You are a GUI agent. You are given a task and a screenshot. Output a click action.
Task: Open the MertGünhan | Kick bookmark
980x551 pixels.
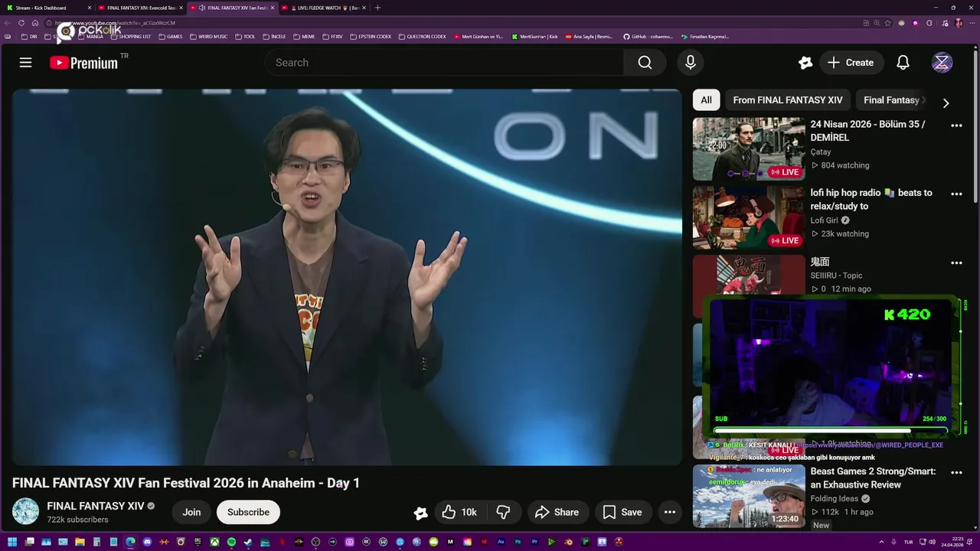pos(534,37)
